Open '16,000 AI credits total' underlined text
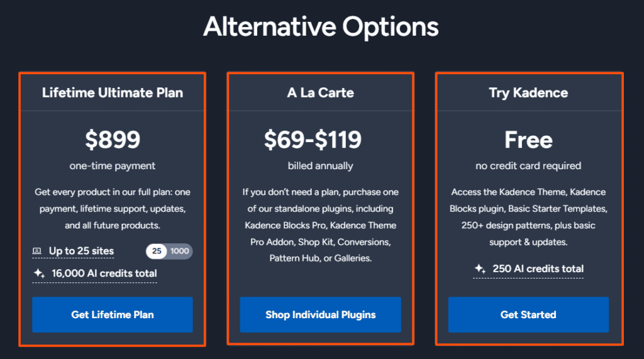644x359 pixels. 104,273
